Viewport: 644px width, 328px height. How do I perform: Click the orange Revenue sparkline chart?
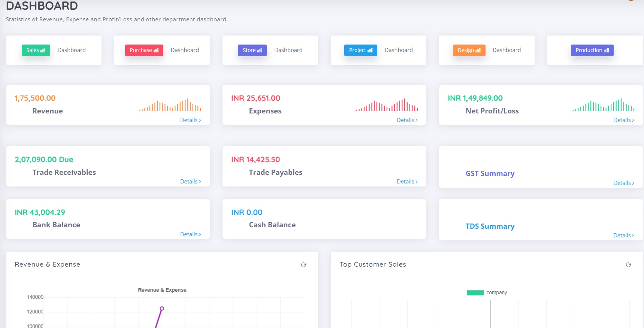[x=169, y=105]
